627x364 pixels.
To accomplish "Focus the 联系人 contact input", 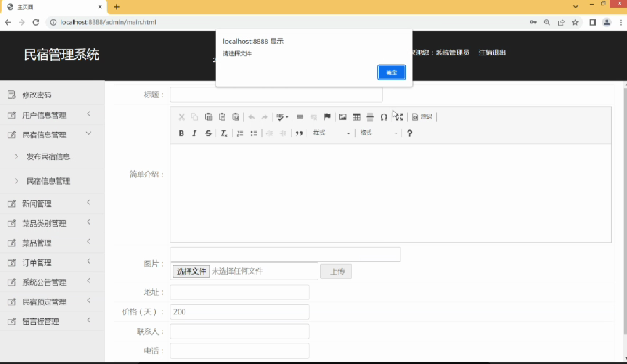I will click(x=240, y=331).
